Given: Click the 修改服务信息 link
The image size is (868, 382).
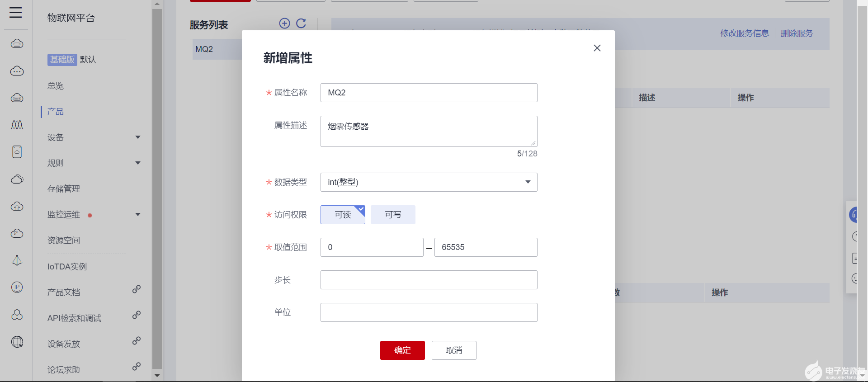Looking at the screenshot, I should tap(745, 33).
